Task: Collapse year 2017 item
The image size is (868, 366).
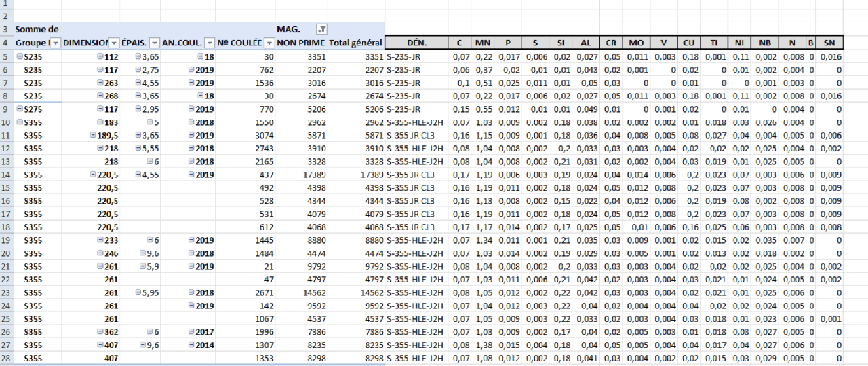Action: [191, 332]
